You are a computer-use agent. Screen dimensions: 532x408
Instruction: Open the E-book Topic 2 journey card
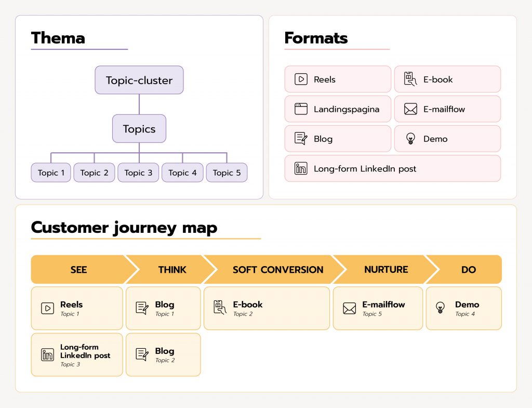point(267,308)
